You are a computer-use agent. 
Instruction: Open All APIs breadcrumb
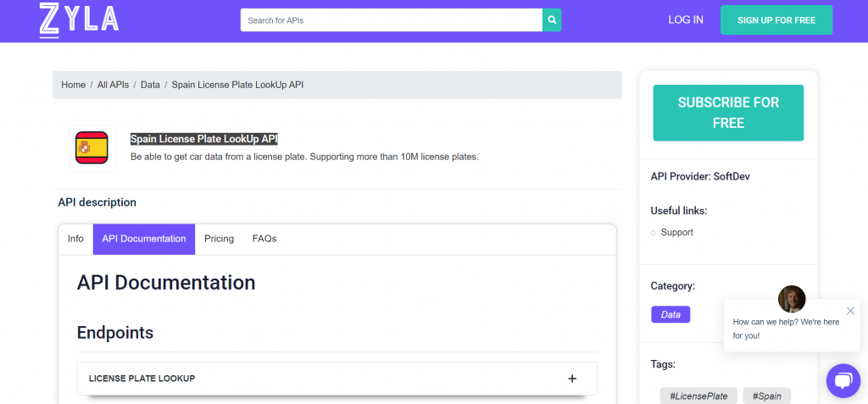tap(113, 85)
